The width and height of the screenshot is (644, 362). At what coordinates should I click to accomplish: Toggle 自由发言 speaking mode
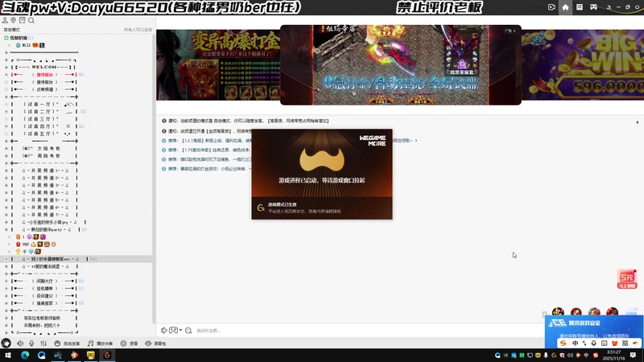click(x=68, y=343)
